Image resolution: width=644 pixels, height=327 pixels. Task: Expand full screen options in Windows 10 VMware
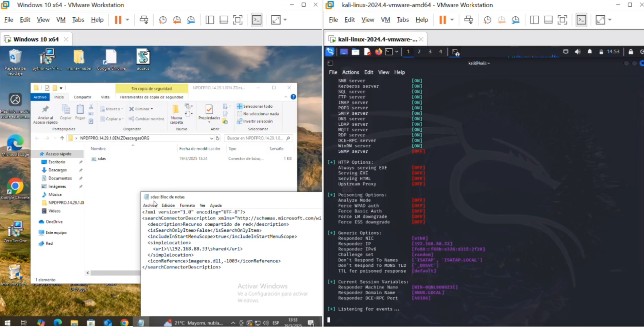pos(285,20)
